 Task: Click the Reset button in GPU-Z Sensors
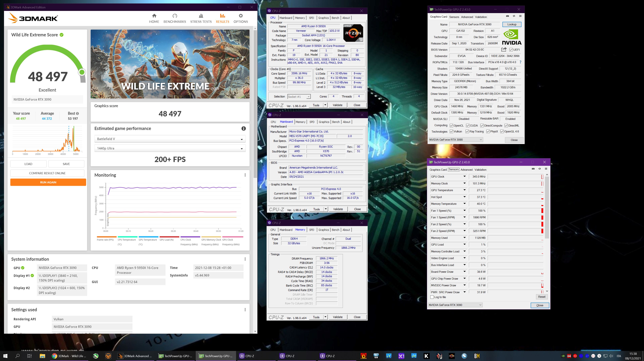(x=541, y=297)
